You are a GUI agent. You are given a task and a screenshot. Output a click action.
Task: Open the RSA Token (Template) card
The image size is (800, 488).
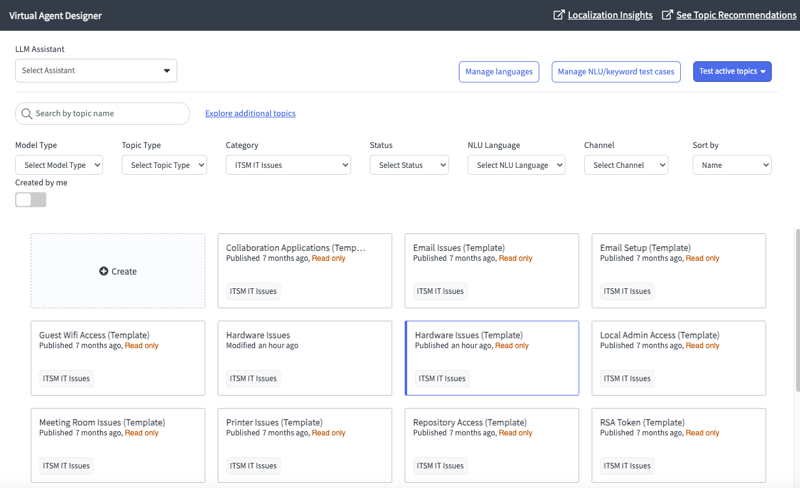tap(679, 446)
